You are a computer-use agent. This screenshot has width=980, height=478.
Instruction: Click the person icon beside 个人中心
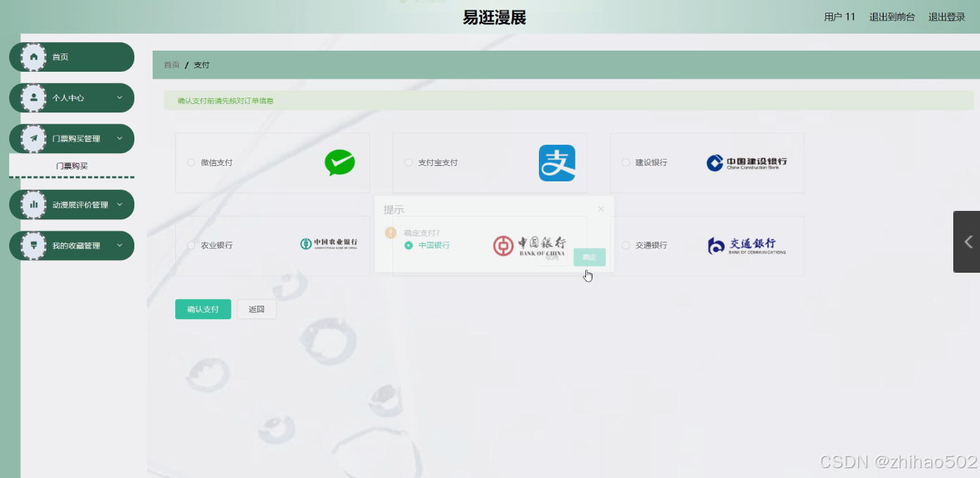coord(34,98)
